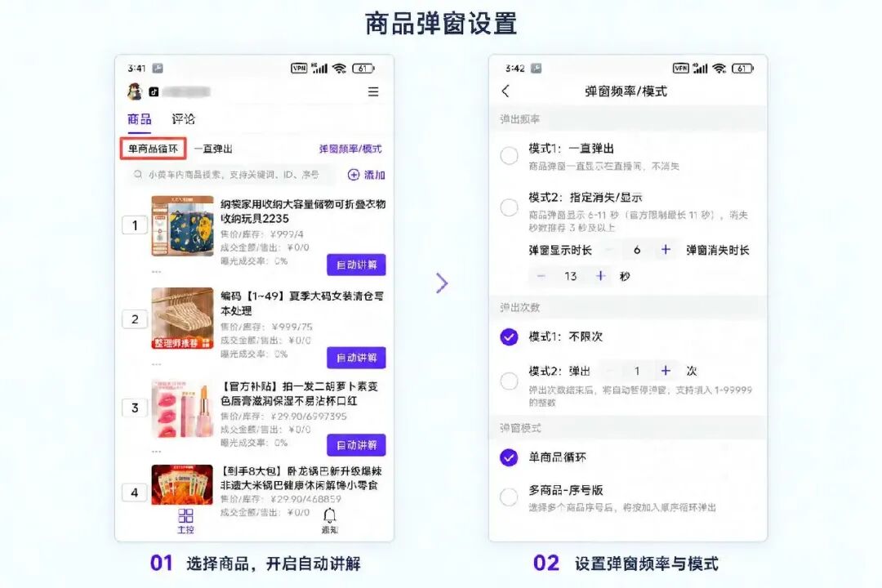
Task: Tap the user avatar in the header
Action: click(x=135, y=91)
